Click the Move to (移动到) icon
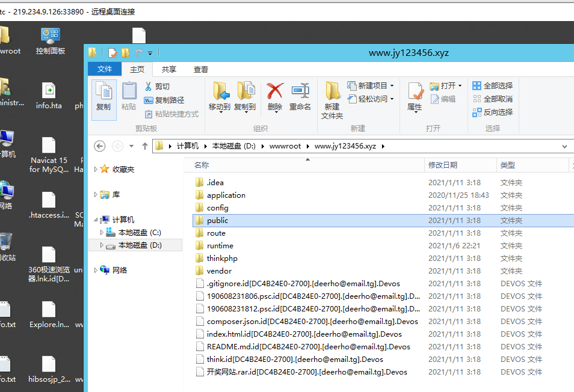The image size is (574, 392). (220, 91)
